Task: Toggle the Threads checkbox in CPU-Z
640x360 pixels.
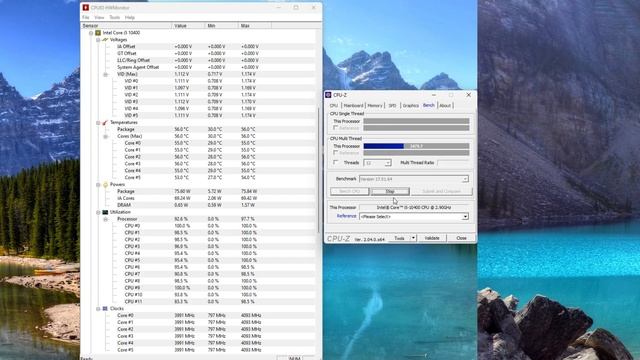Action: click(x=336, y=163)
